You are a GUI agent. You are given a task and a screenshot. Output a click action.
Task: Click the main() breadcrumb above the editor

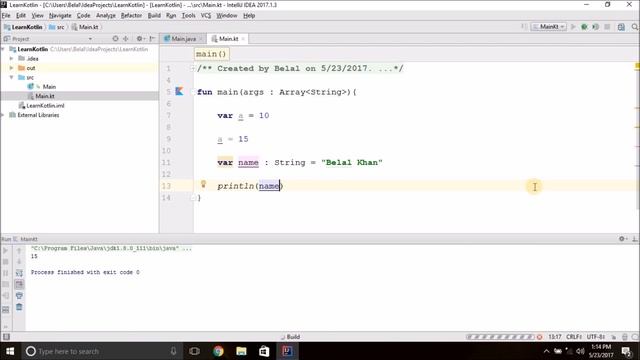[x=211, y=54]
